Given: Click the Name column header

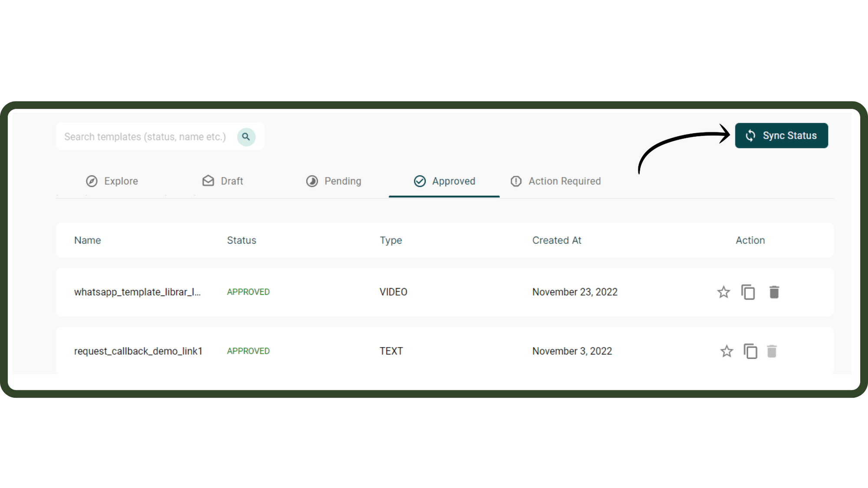Looking at the screenshot, I should tap(88, 240).
